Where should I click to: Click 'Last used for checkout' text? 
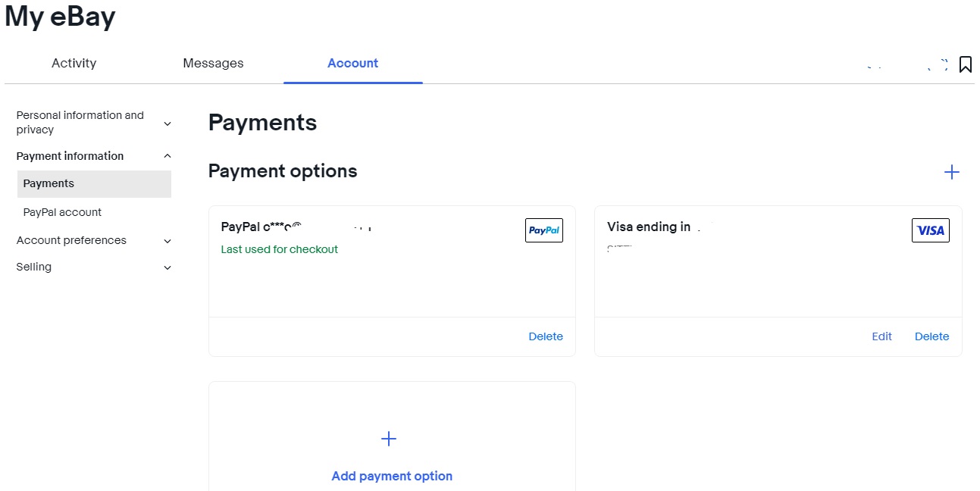click(280, 249)
